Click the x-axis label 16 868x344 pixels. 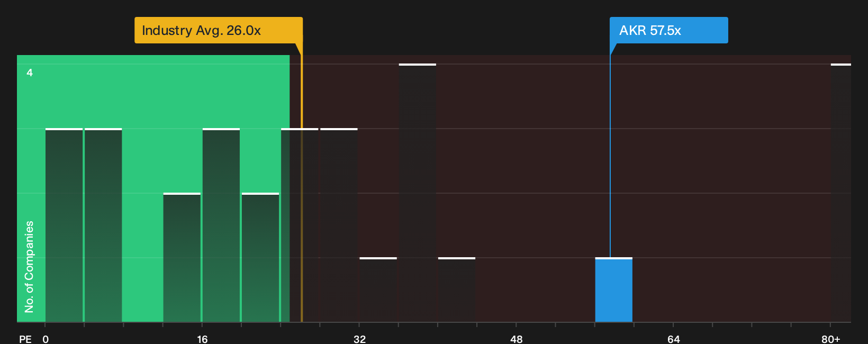[x=202, y=339]
